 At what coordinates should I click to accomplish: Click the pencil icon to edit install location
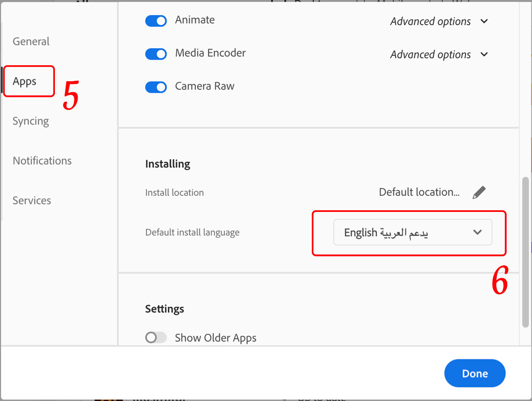pos(479,192)
